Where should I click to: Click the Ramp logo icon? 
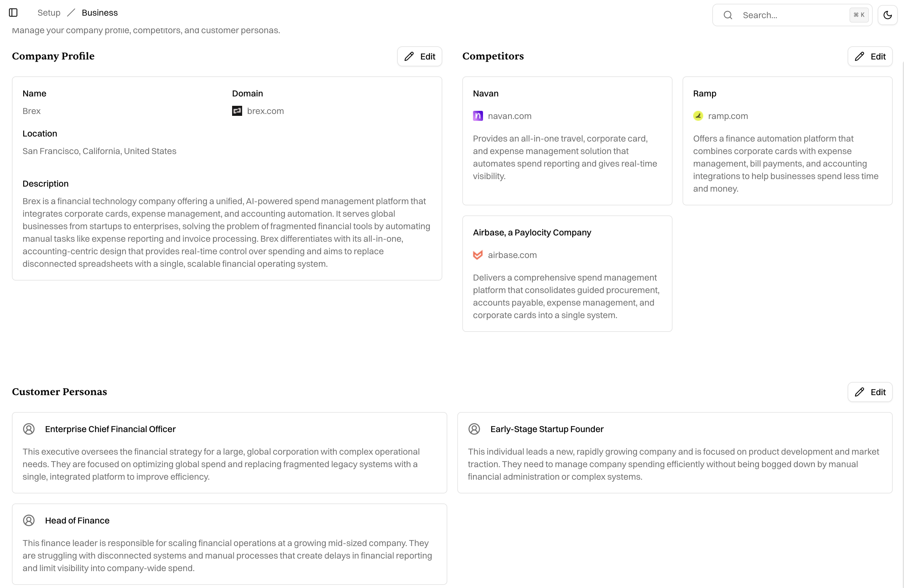point(698,116)
